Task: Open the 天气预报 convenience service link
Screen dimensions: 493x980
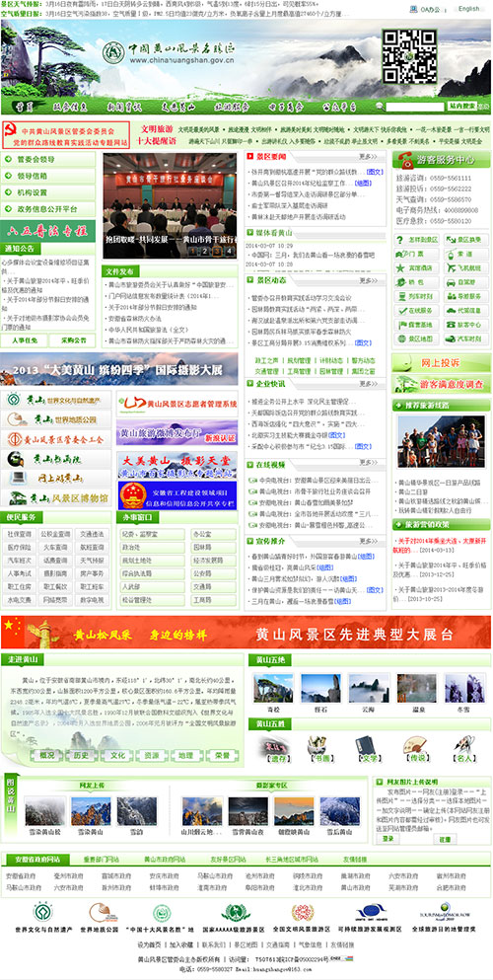Action: pyautogui.click(x=91, y=560)
